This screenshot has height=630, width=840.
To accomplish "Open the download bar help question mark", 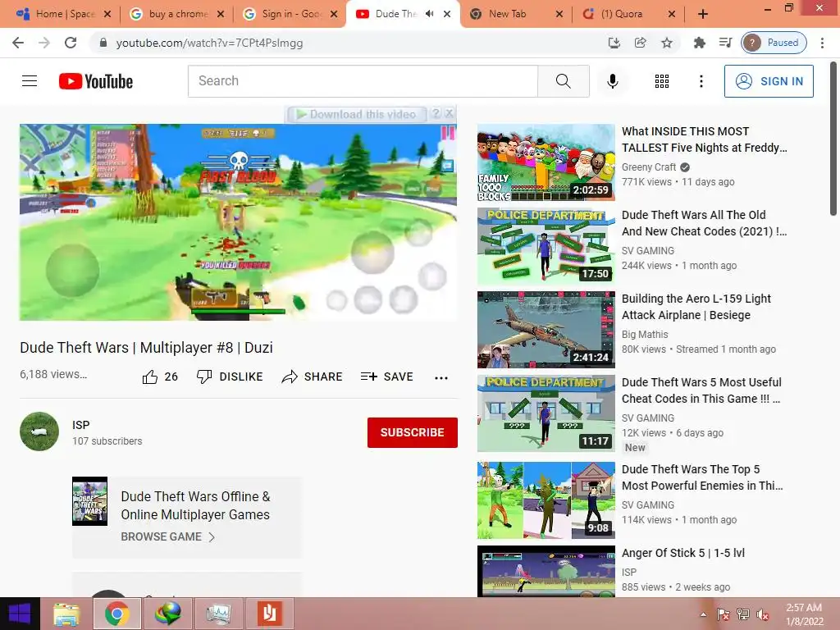I will pyautogui.click(x=436, y=113).
